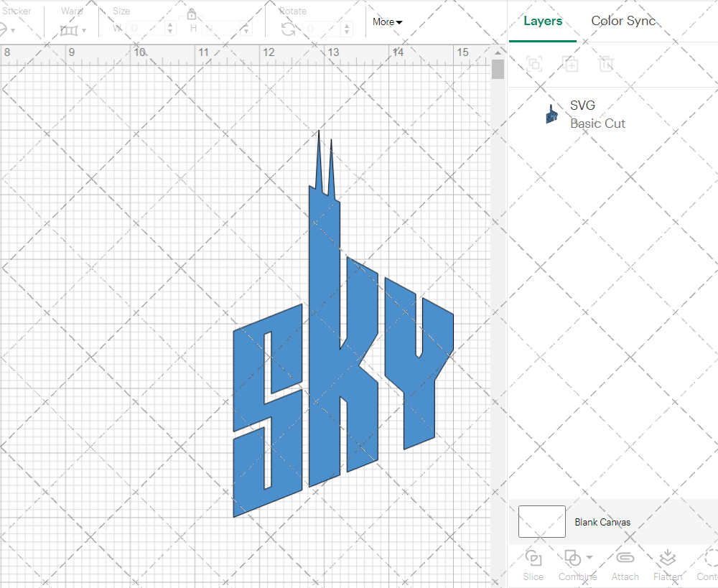
Task: Open the Warp dropdown
Action: coord(73,30)
